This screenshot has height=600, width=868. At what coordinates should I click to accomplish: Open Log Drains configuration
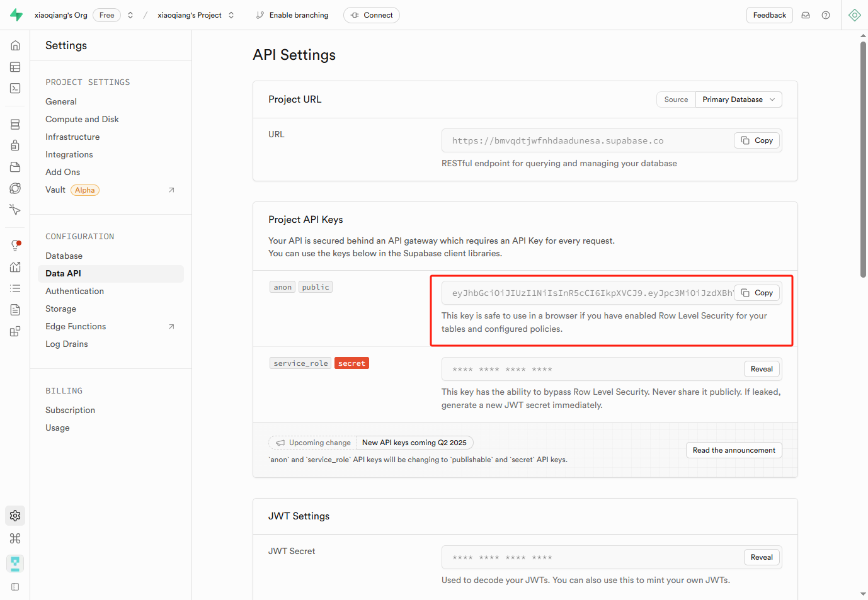[x=67, y=344]
